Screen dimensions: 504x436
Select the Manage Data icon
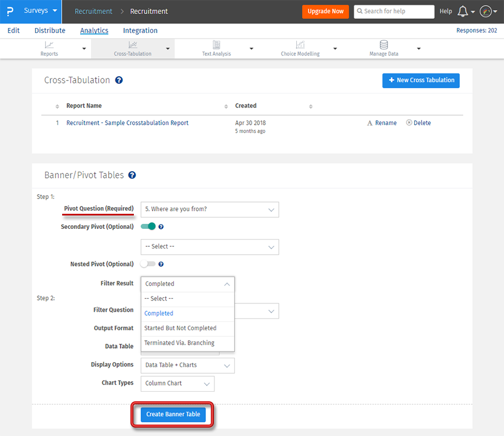383,48
